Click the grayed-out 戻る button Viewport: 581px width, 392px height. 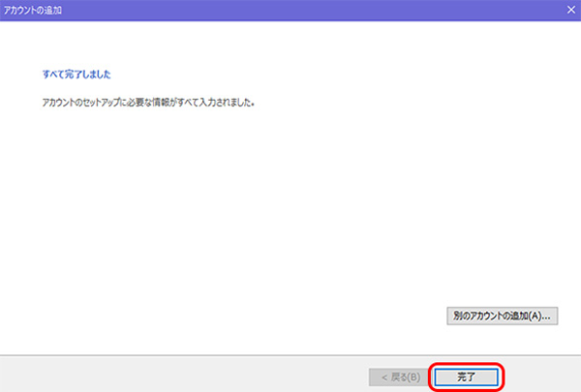pos(399,376)
